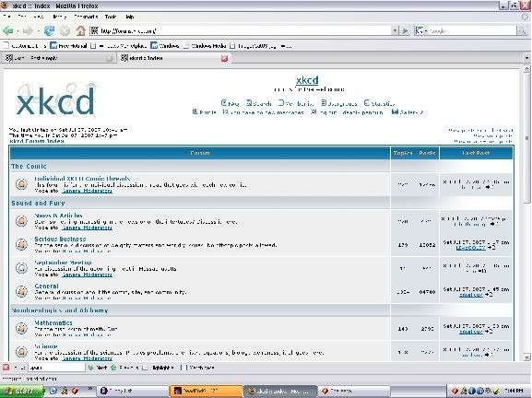Click the forum icon beside News & Articles
532x398 pixels.
(x=22, y=221)
